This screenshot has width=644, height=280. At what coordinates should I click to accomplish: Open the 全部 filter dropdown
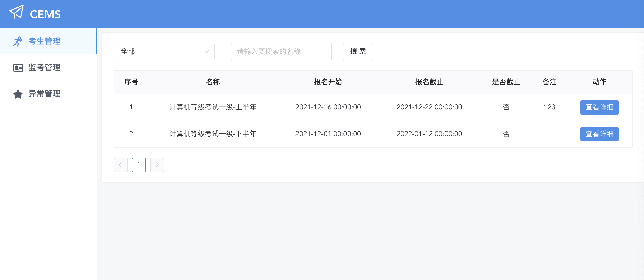click(x=164, y=51)
